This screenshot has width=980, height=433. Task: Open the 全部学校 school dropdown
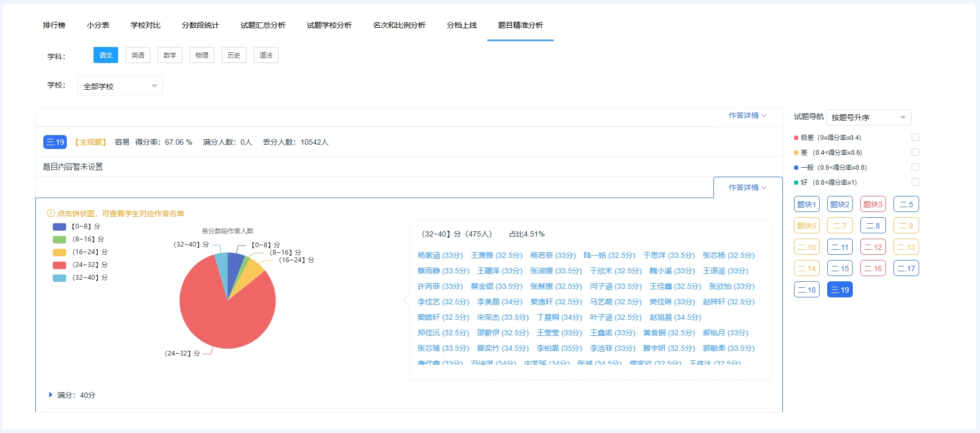click(120, 86)
